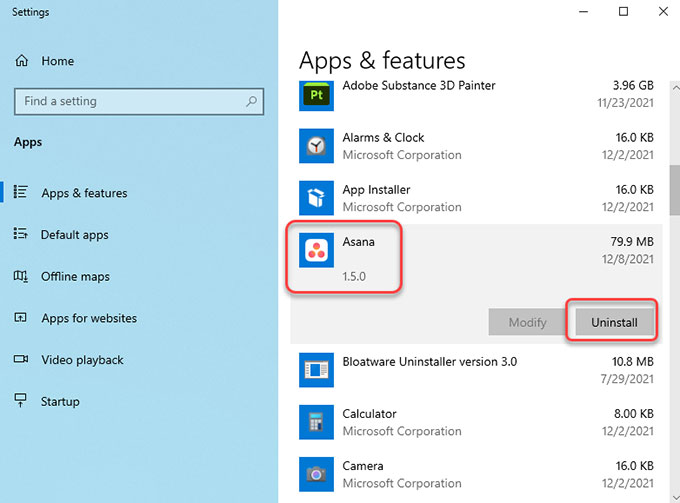Select the Camera entry name

[x=363, y=466]
